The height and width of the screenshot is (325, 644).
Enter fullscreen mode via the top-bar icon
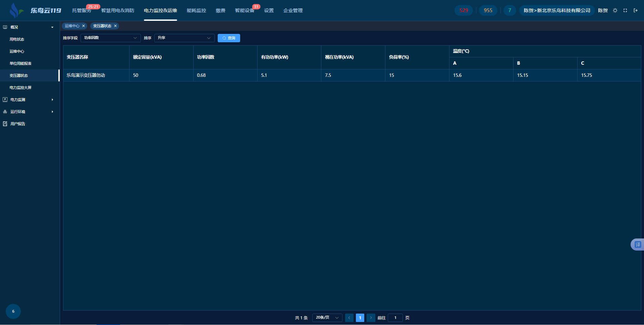625,10
